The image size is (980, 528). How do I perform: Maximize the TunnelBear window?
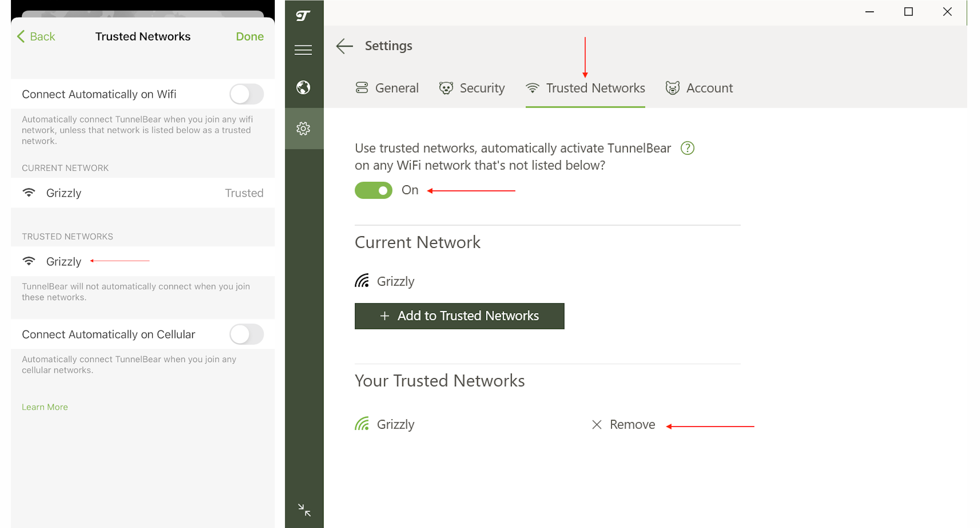908,12
